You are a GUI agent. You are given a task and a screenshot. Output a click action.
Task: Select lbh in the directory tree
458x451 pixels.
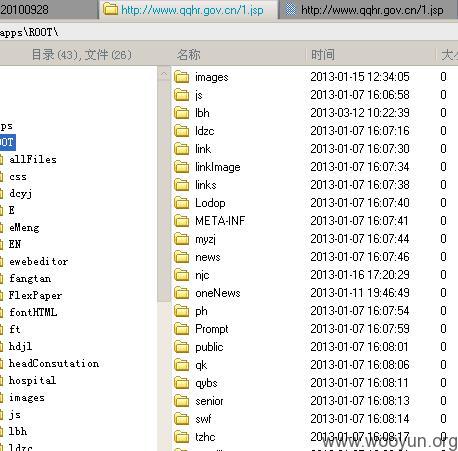point(18,431)
